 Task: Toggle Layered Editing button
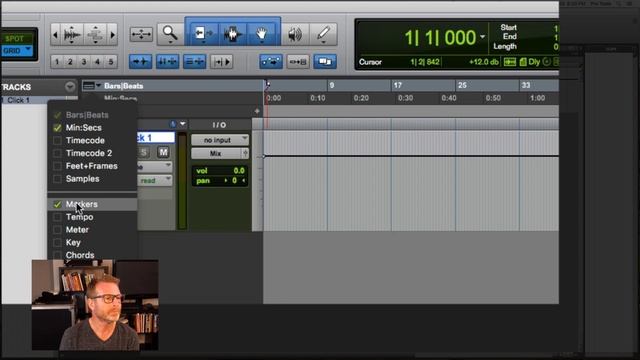coord(325,62)
